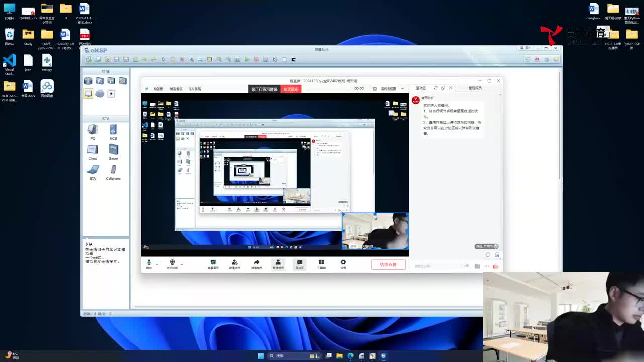Close the interaction panel with X
This screenshot has width=644, height=362.
tap(451, 88)
